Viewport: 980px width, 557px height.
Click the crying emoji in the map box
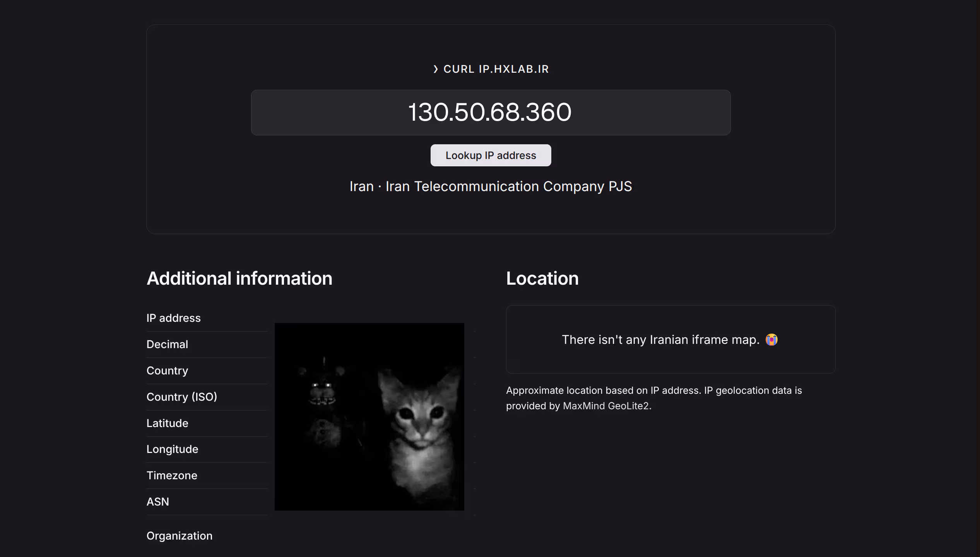point(771,340)
